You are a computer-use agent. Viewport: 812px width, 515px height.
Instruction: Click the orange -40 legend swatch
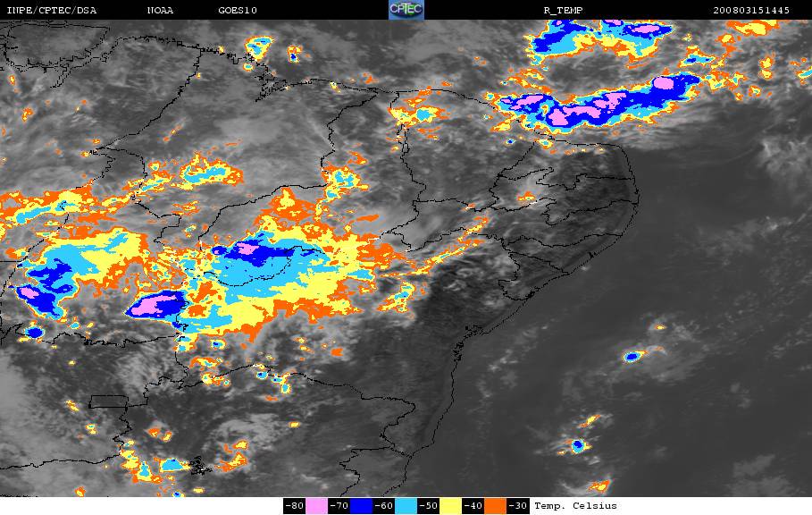(496, 506)
